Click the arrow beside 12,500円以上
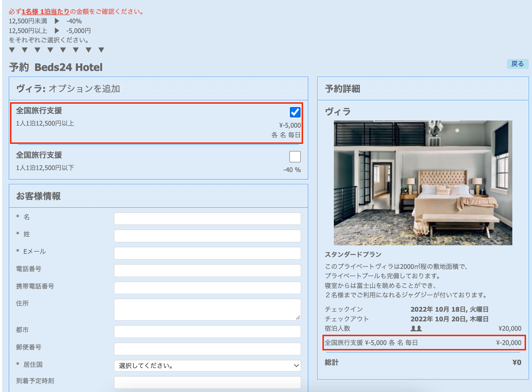The width and height of the screenshot is (532, 392). pyautogui.click(x=57, y=31)
